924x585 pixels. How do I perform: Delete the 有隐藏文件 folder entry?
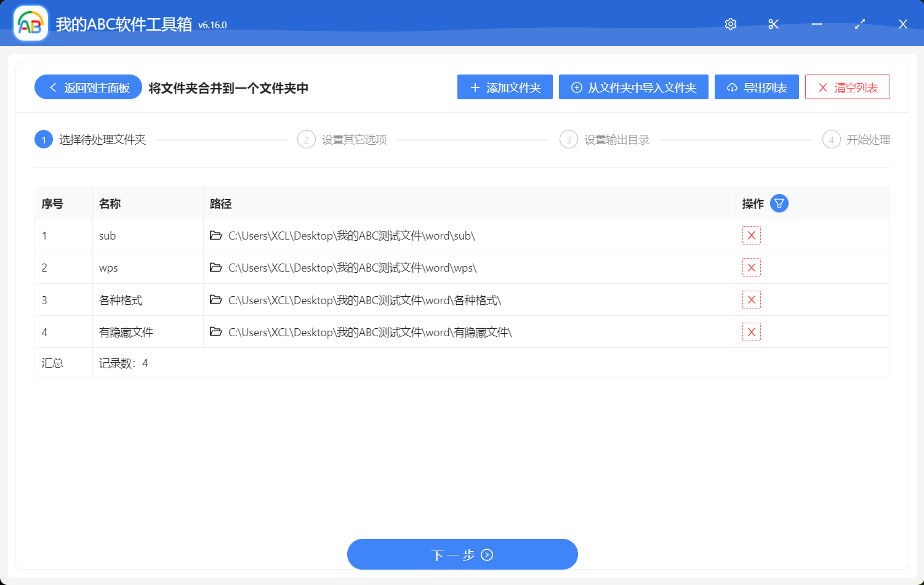tap(752, 332)
